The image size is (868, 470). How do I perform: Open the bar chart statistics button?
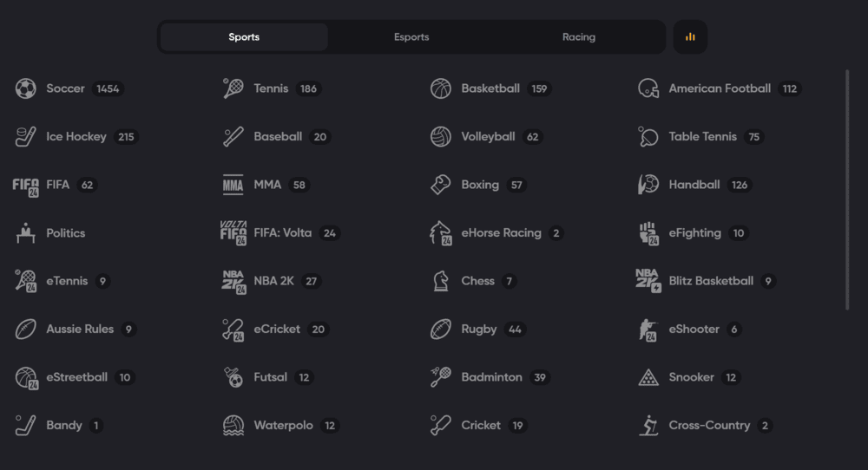(690, 37)
